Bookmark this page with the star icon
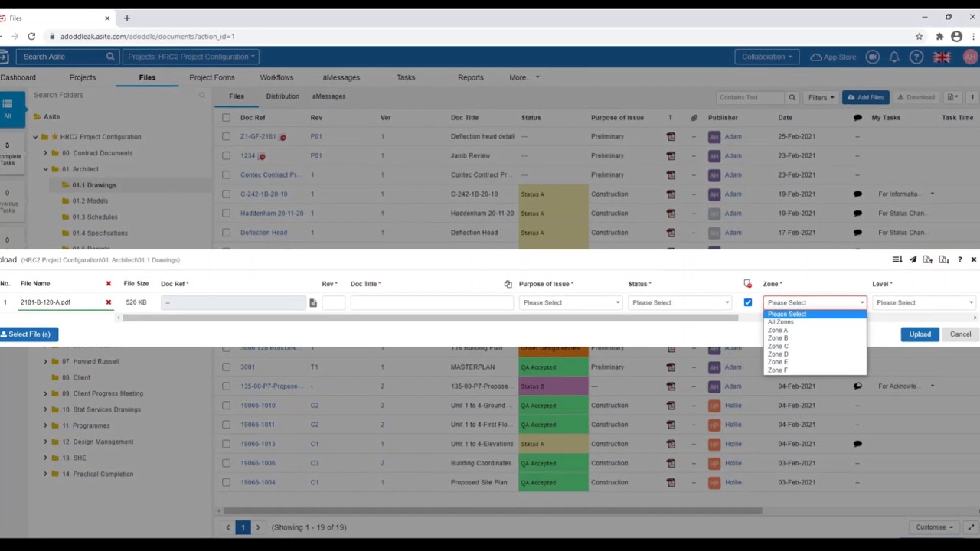 pyautogui.click(x=919, y=36)
